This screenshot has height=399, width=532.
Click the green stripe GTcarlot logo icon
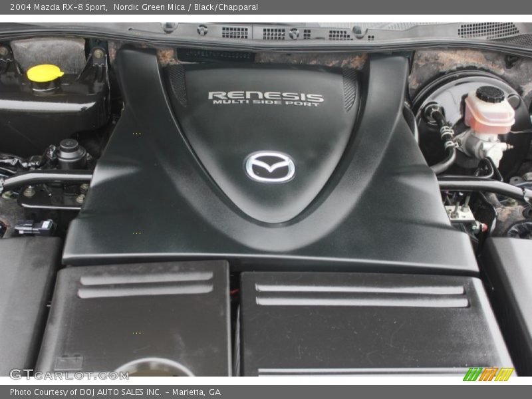pos(473,374)
